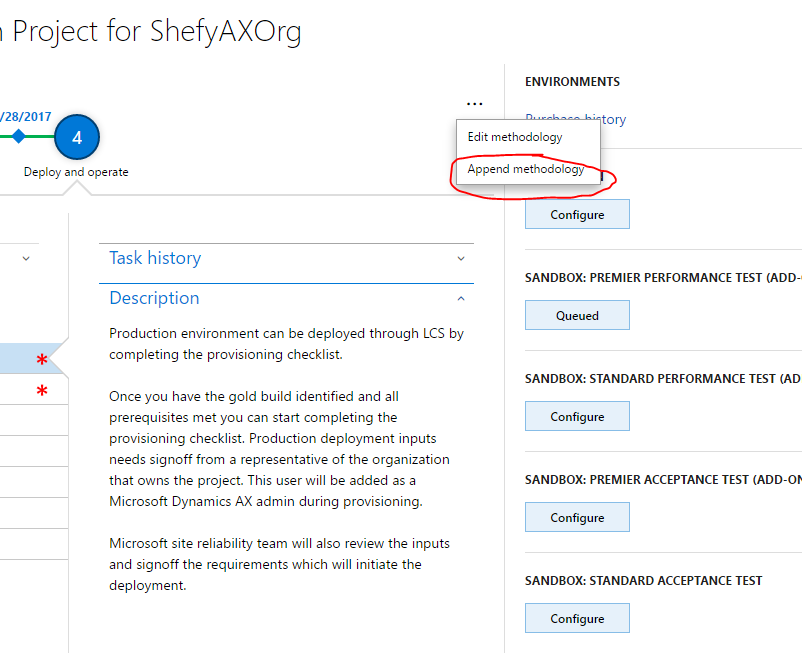
Task: Select the phase 4 circle icon
Action: click(x=77, y=137)
